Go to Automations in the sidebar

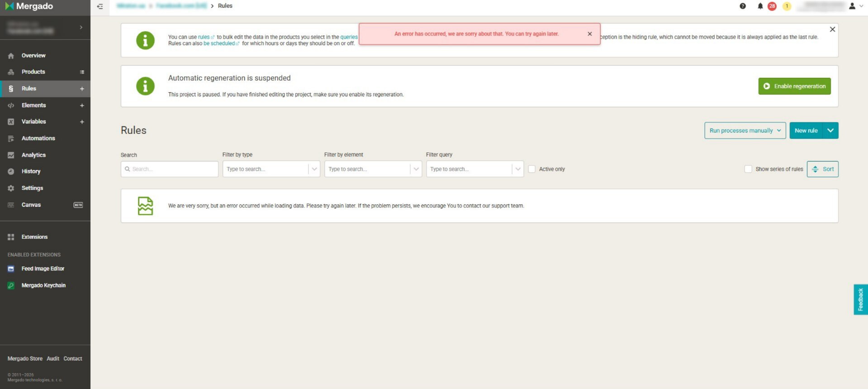point(38,138)
